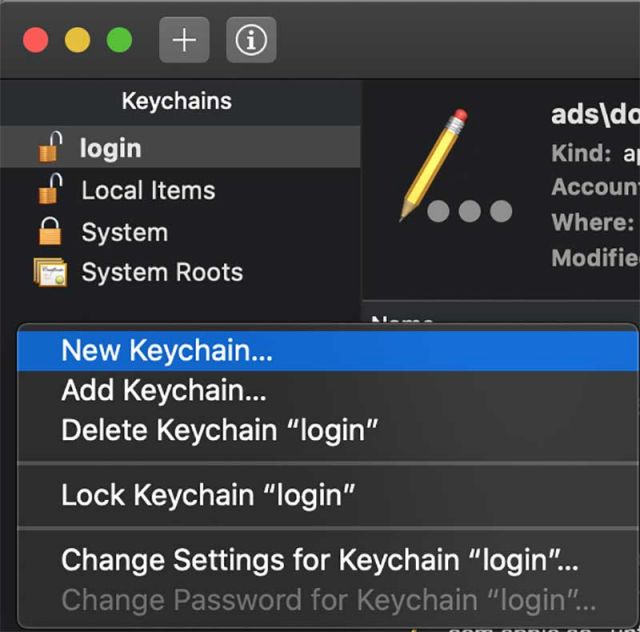Select the System Roots keychain
Image resolution: width=640 pixels, height=632 pixels.
pyautogui.click(x=180, y=272)
